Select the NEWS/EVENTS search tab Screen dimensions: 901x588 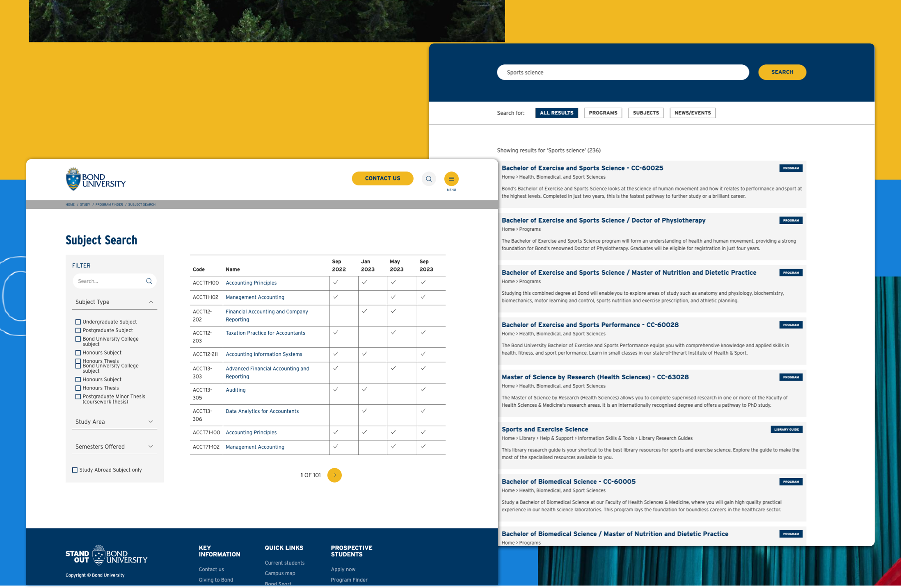point(693,113)
